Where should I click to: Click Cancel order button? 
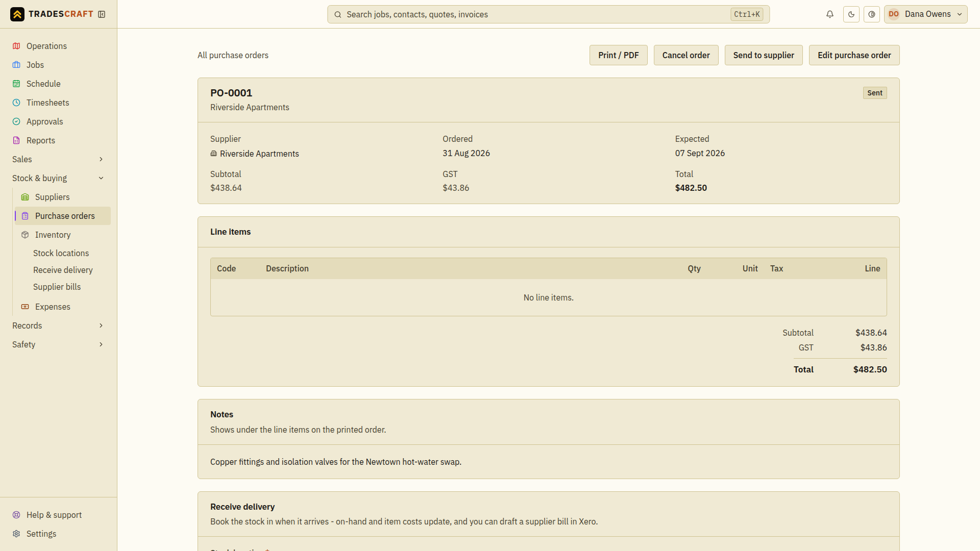(685, 55)
